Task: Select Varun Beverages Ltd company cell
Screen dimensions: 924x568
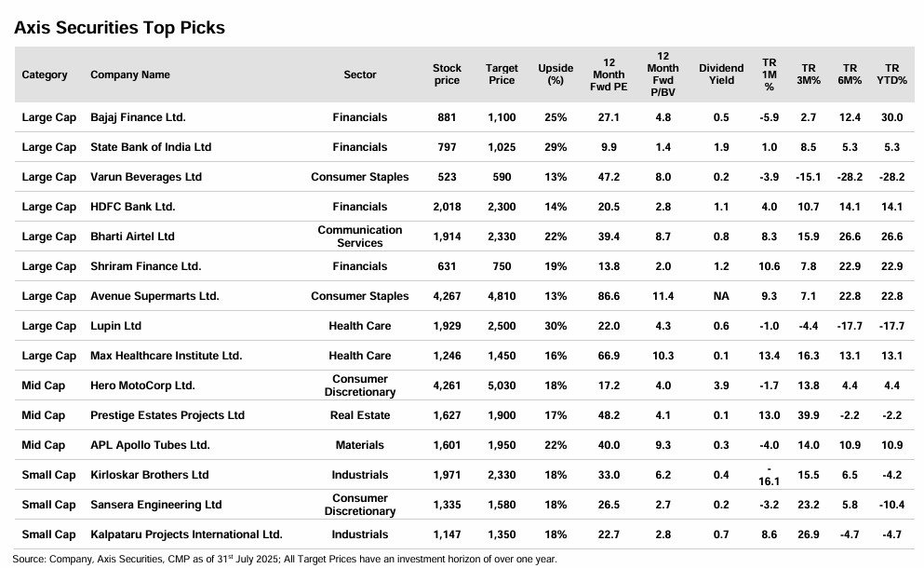Action: (x=146, y=177)
